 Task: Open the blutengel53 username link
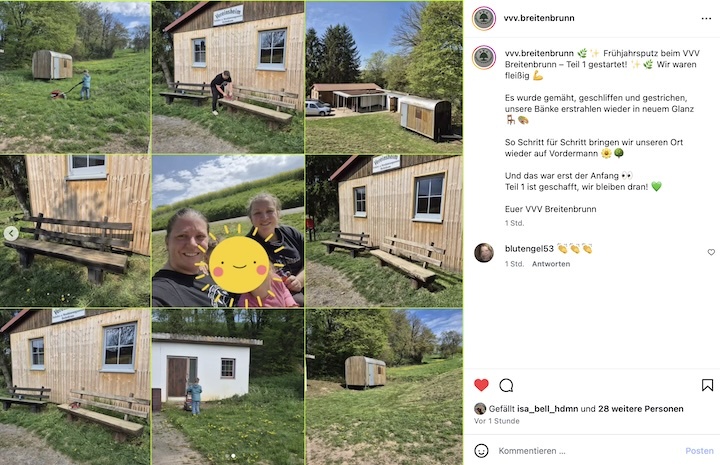tap(529, 249)
